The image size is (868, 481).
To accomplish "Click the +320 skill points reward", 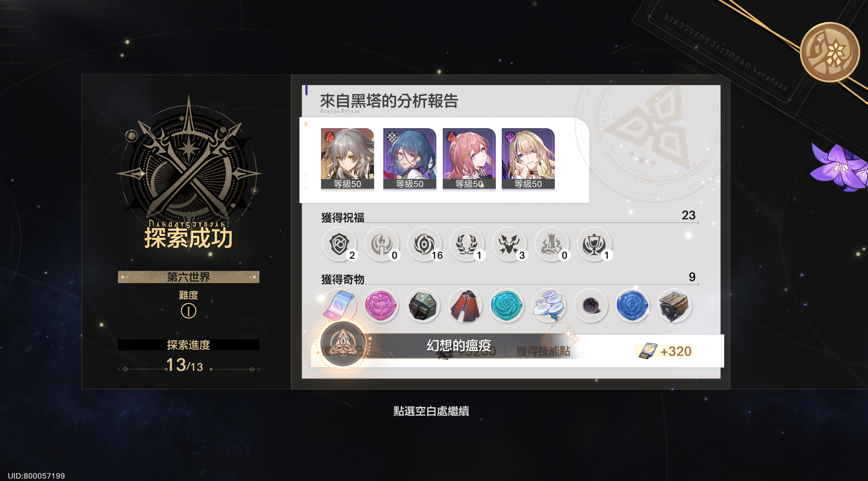I will coord(665,351).
